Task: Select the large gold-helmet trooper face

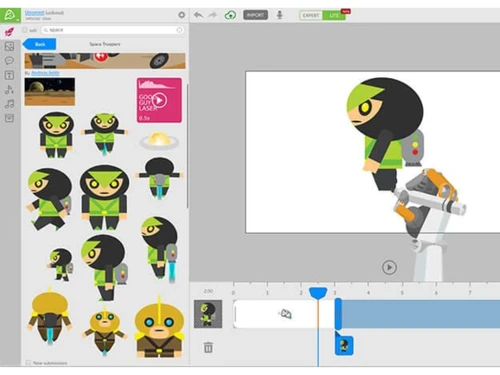Action: (159, 328)
